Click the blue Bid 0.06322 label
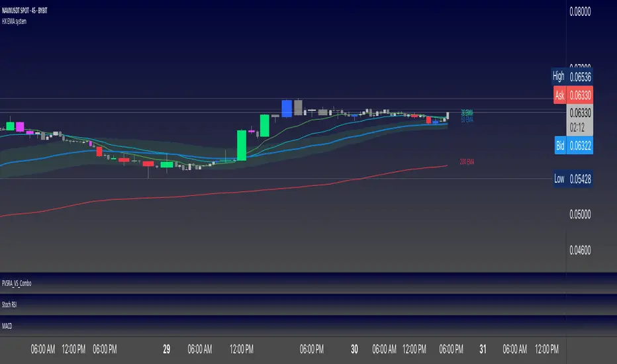 tap(574, 146)
